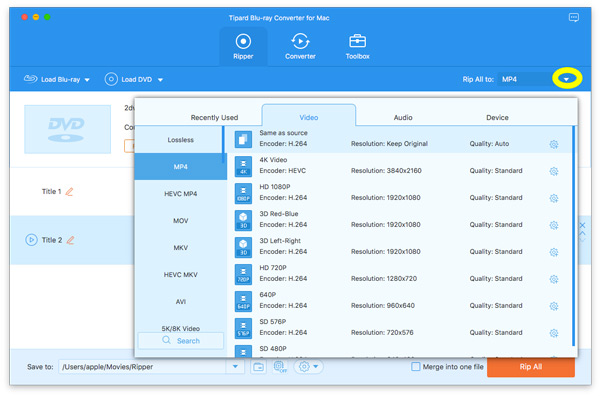This screenshot has height=396, width=600.
Task: Select the HD 720P format icon
Action: [x=243, y=274]
